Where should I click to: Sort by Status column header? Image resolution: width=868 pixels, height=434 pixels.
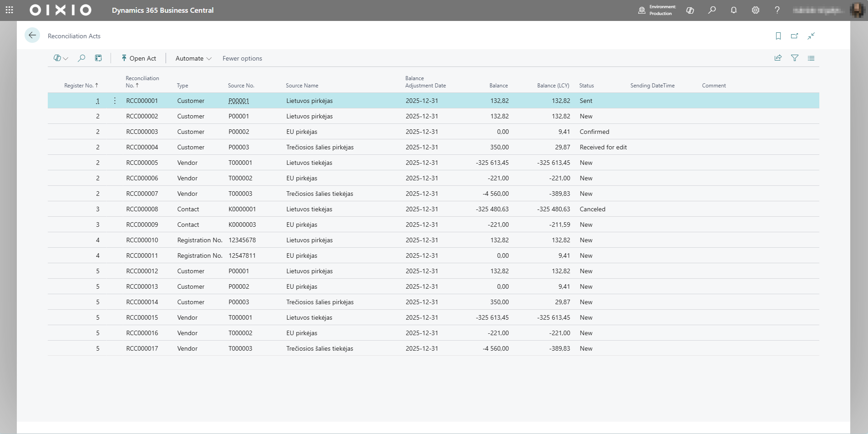pos(586,86)
